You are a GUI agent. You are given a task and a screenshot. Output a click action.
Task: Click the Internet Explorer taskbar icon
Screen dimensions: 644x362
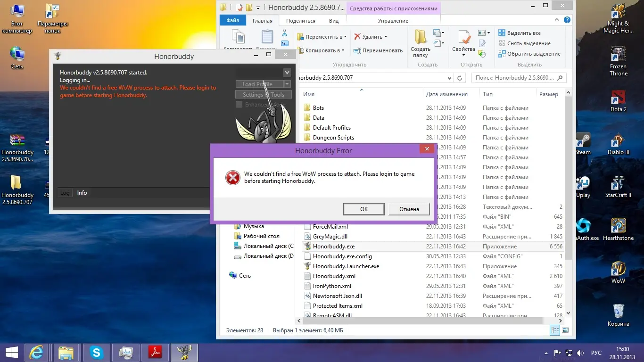pos(37,353)
